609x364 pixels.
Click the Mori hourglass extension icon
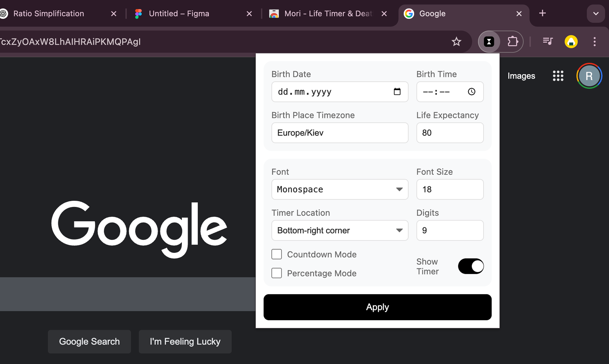[489, 41]
